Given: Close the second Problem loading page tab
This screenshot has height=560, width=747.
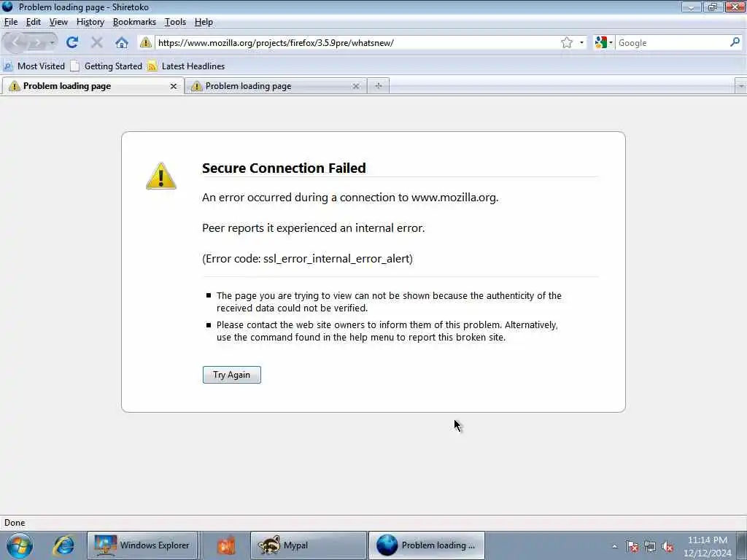Looking at the screenshot, I should [356, 86].
